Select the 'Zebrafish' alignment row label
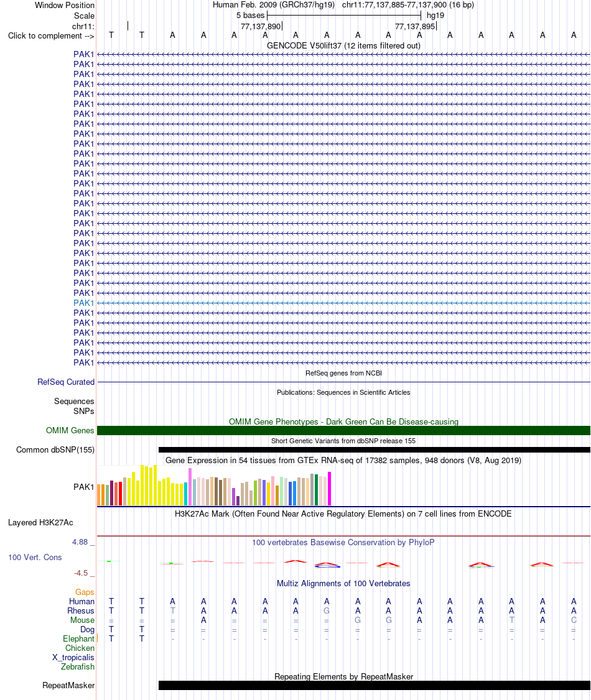 point(78,666)
